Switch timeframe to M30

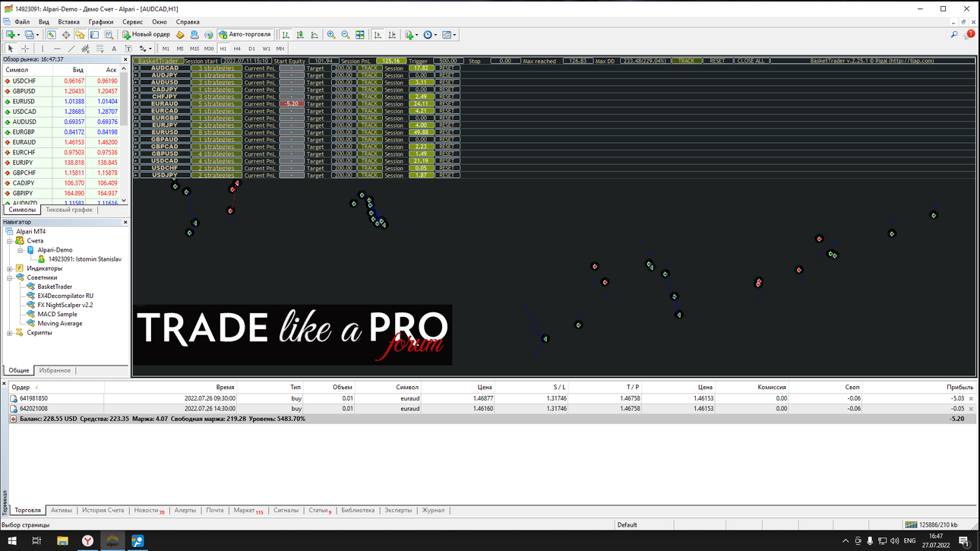tap(209, 49)
